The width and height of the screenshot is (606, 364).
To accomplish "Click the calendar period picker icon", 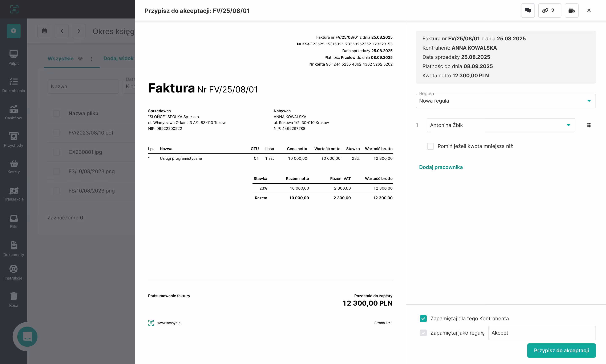I will [44, 31].
